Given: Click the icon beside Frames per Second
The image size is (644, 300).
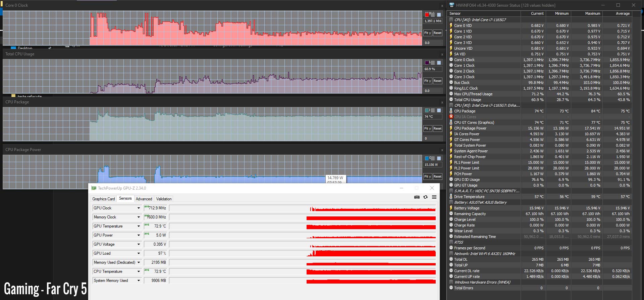Looking at the screenshot, I should tap(451, 248).
